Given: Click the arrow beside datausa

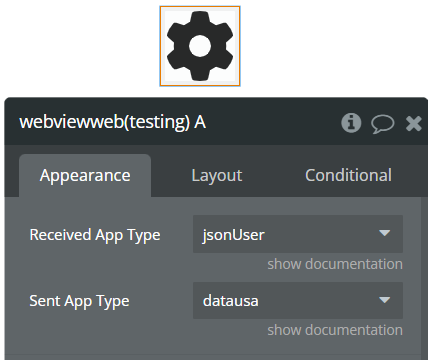Looking at the screenshot, I should (385, 300).
